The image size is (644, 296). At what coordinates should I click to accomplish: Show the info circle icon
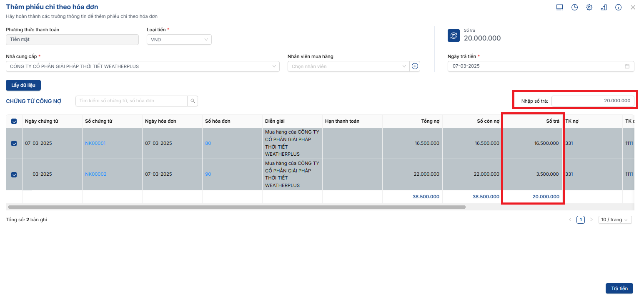(618, 8)
